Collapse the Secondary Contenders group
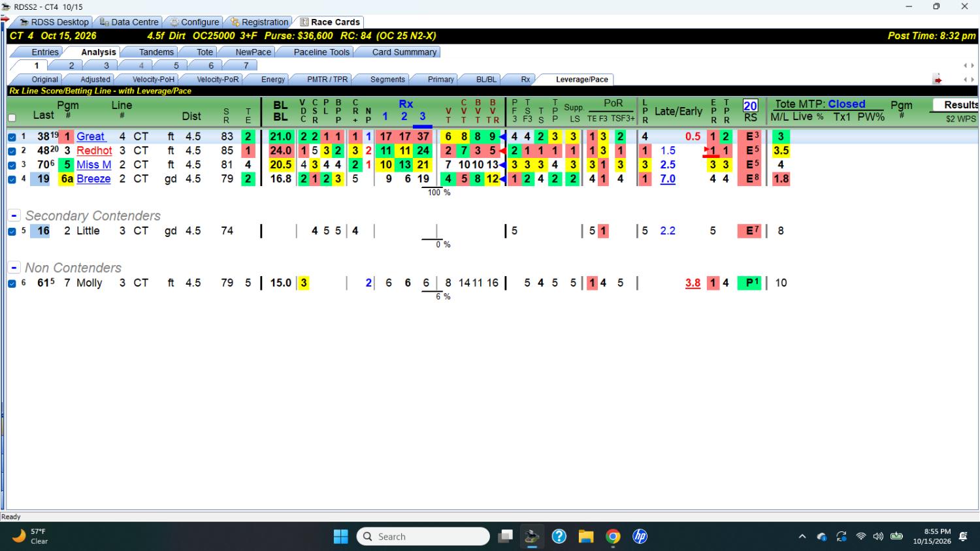The width and height of the screenshot is (980, 551). pos(14,215)
